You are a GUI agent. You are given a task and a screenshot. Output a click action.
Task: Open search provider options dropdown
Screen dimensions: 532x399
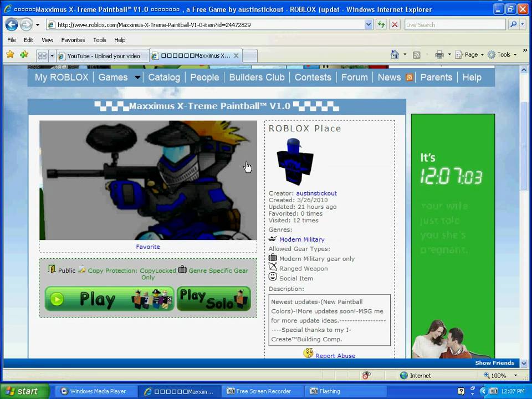pyautogui.click(x=523, y=24)
